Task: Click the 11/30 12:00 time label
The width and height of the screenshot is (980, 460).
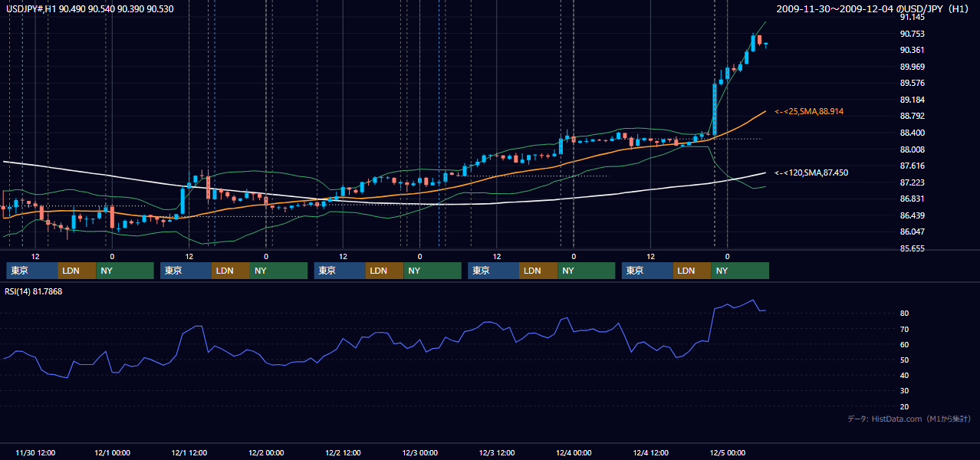Action: pos(35,452)
